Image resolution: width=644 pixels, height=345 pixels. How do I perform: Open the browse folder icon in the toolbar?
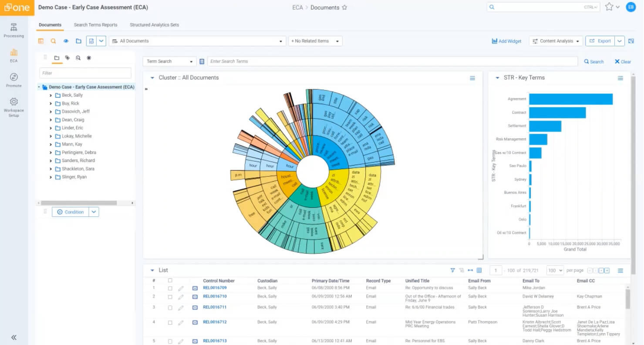tap(78, 41)
